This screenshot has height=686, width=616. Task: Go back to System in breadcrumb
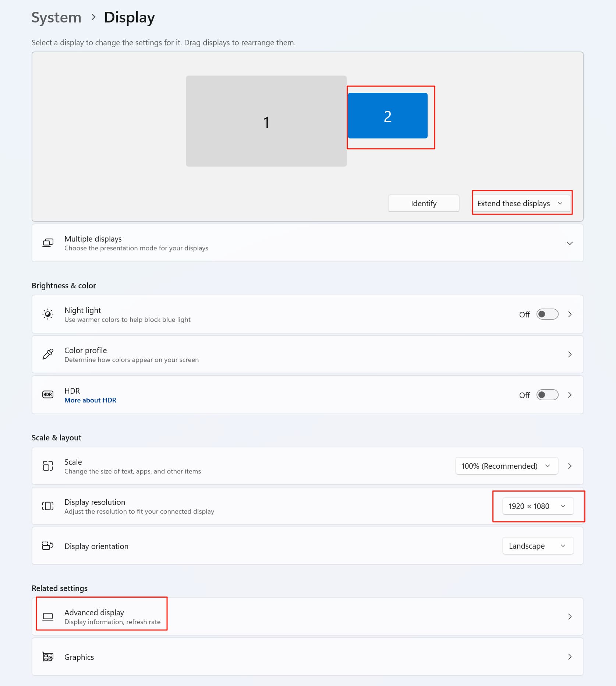[x=56, y=17]
